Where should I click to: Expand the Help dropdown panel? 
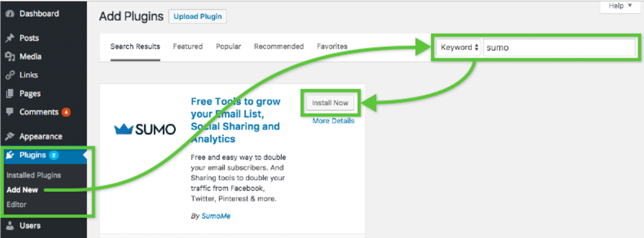(620, 6)
